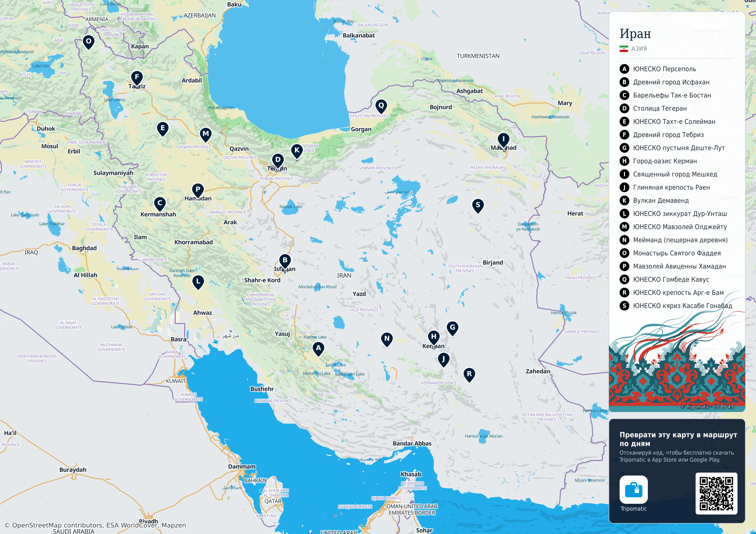Choose legend entry Столица Тегеран
756x534 pixels.
pyautogui.click(x=653, y=108)
